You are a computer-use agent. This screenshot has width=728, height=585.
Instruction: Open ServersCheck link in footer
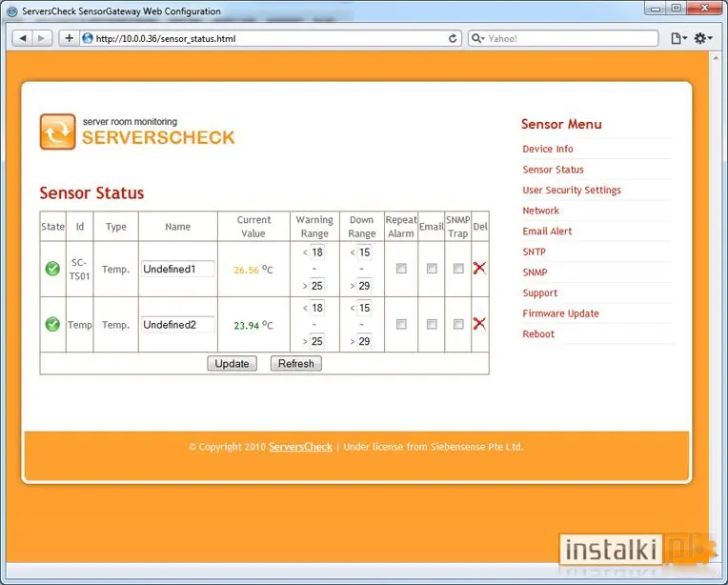click(x=300, y=447)
